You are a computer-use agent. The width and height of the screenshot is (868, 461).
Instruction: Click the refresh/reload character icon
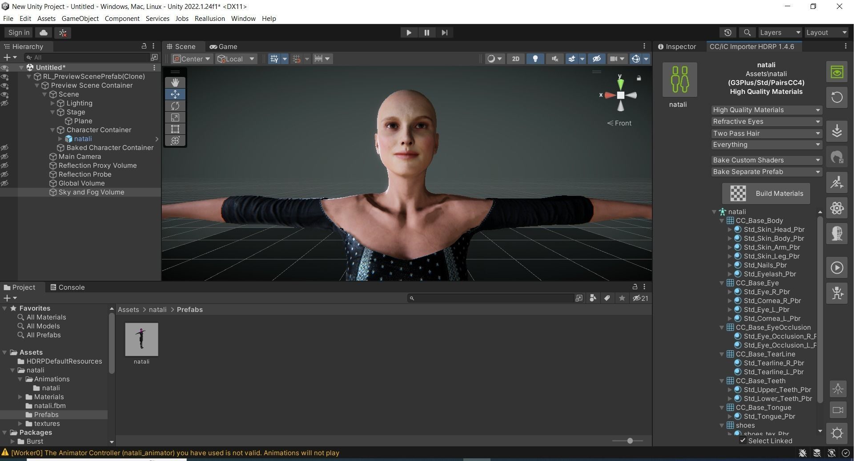pos(837,97)
